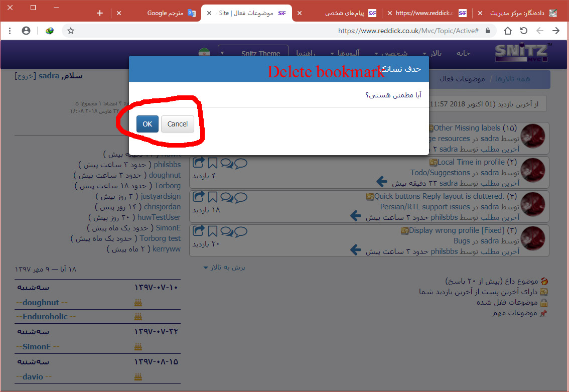Reload the page using the browser refresh icon

click(523, 31)
